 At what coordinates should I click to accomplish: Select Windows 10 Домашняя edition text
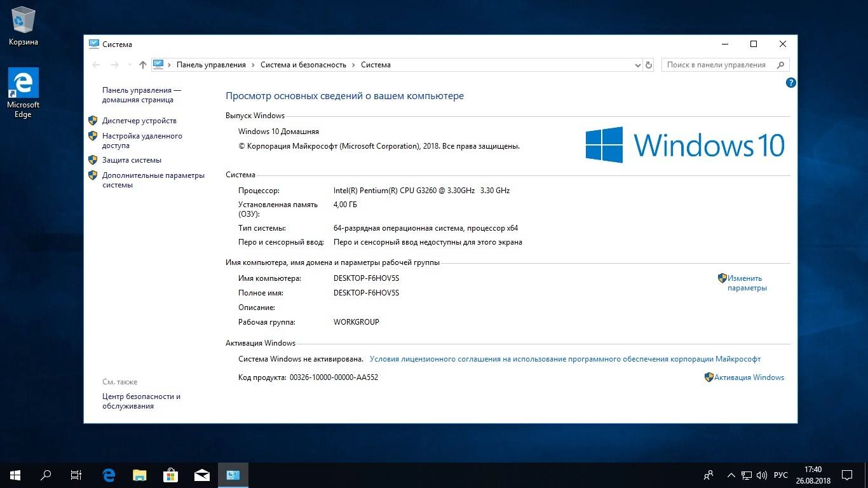[x=278, y=132]
